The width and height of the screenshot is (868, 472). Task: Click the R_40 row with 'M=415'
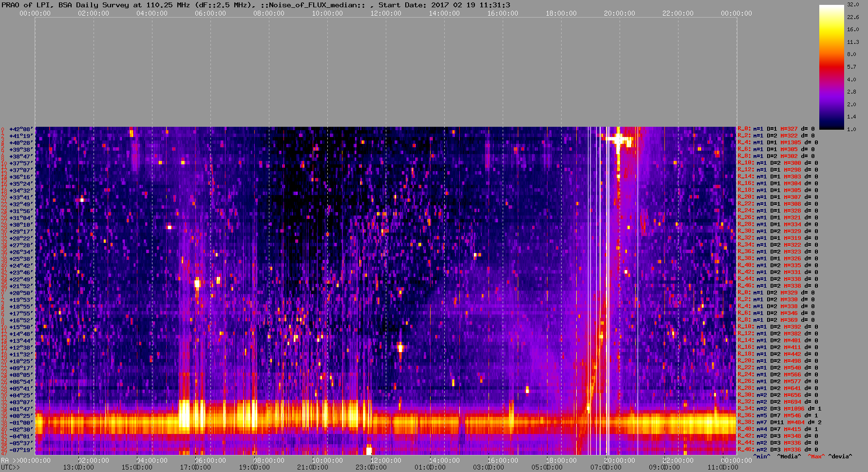pyautogui.click(x=778, y=430)
